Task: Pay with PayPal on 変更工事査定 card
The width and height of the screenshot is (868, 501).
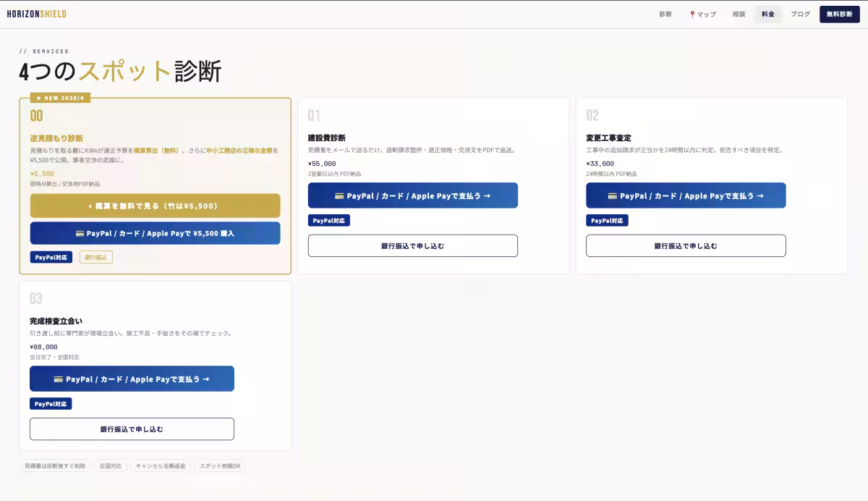Action: tap(685, 195)
